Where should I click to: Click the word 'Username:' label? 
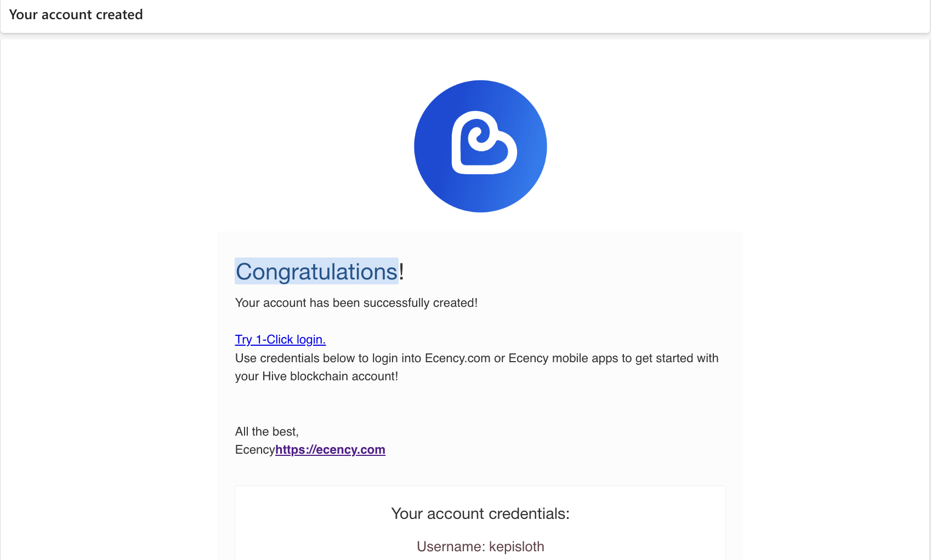click(451, 547)
